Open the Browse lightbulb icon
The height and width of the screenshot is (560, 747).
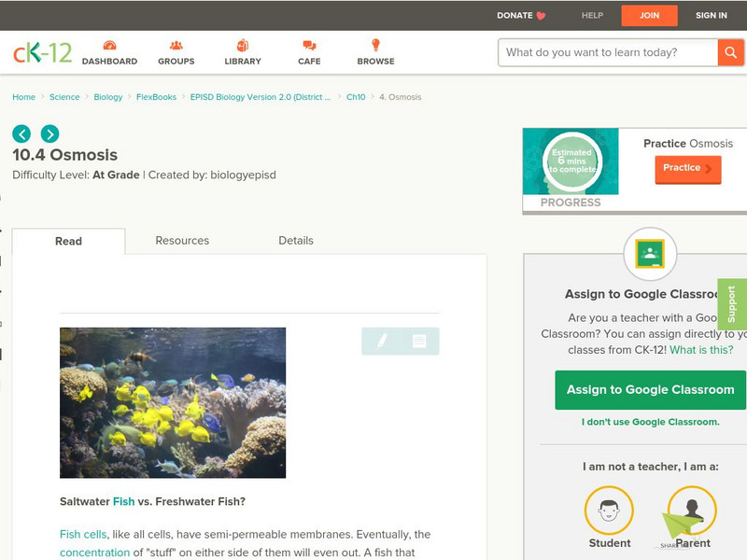(x=376, y=45)
